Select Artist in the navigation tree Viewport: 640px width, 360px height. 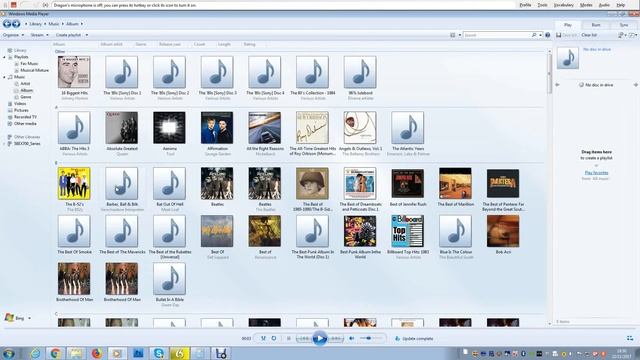click(x=25, y=84)
